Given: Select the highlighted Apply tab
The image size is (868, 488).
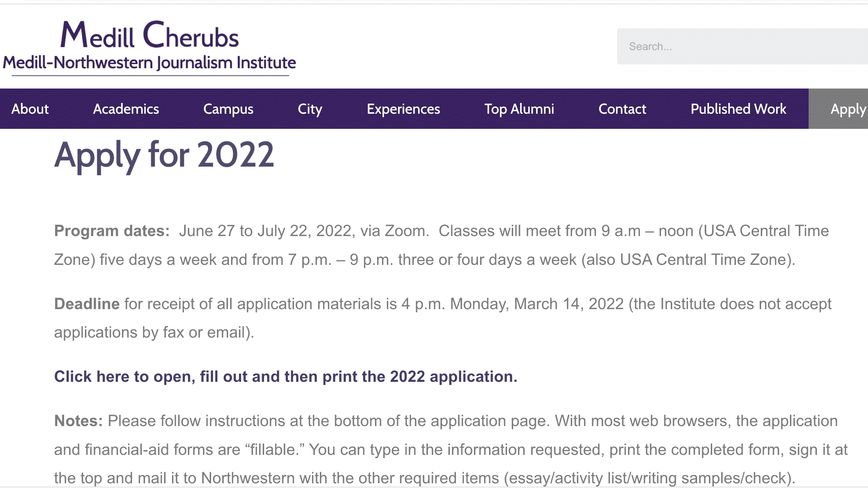Looking at the screenshot, I should click(x=838, y=109).
